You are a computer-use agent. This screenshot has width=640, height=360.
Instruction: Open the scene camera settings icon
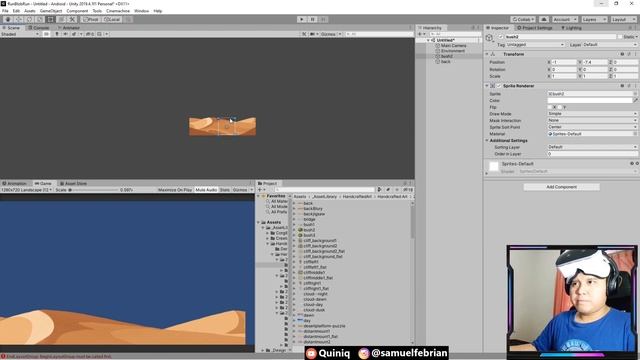(313, 34)
